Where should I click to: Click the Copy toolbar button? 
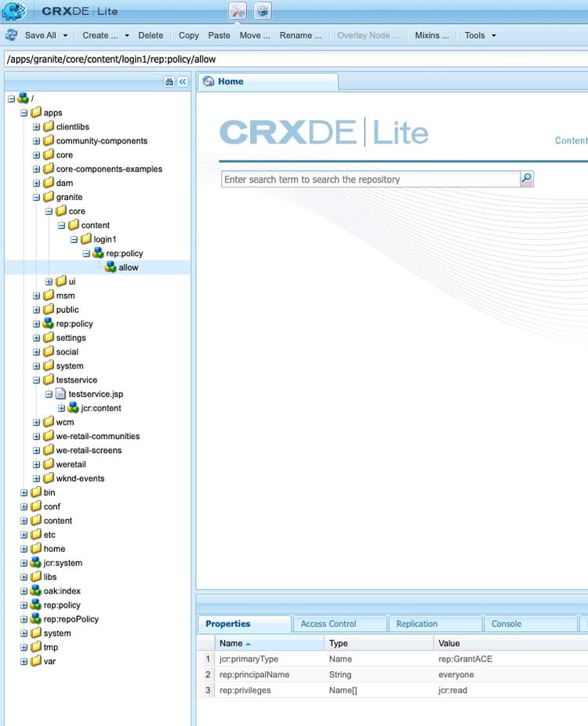[x=188, y=35]
